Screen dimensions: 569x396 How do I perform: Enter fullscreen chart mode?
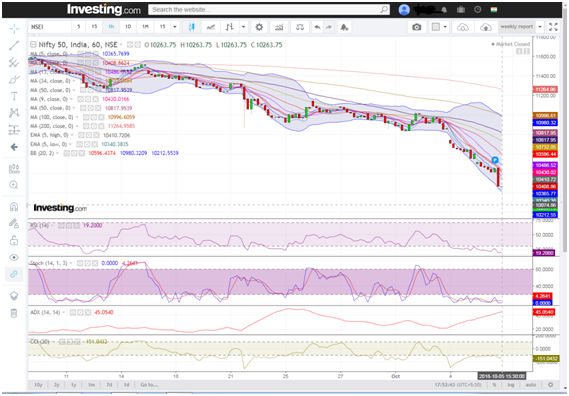tap(553, 27)
